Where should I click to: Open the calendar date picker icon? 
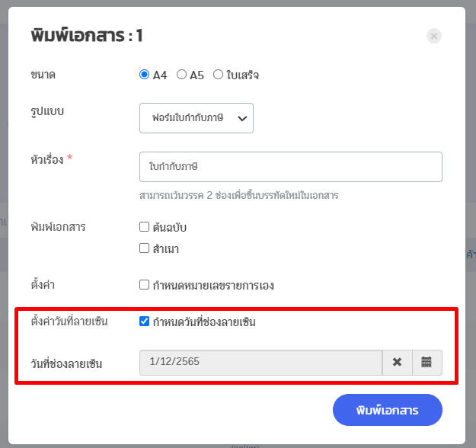[x=426, y=363]
